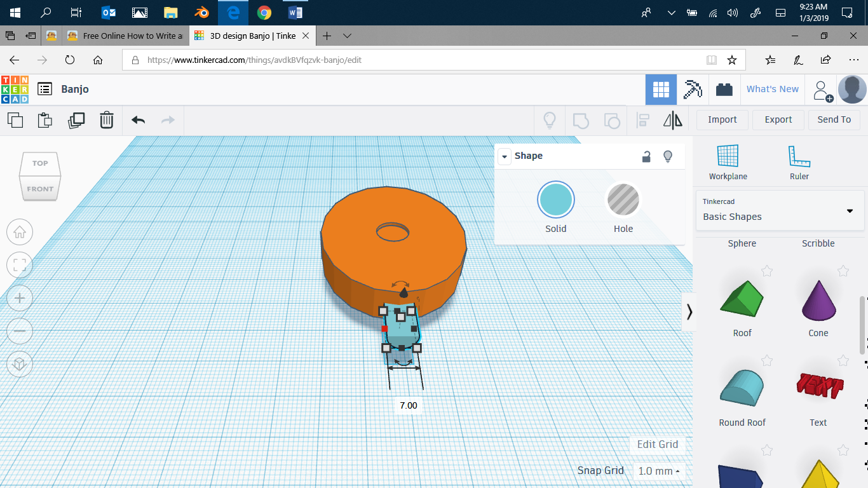868x488 pixels.
Task: Click the Mirror (flip) tool
Action: [x=672, y=119]
